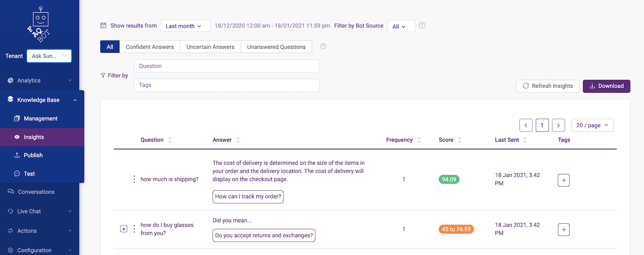Click the orange 45 to 79.99 score badge
The image size is (644, 255).
click(x=456, y=229)
